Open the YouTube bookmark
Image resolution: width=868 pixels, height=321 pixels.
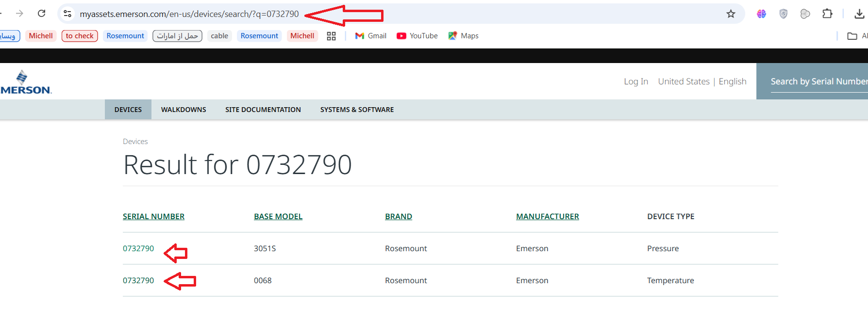(x=417, y=36)
